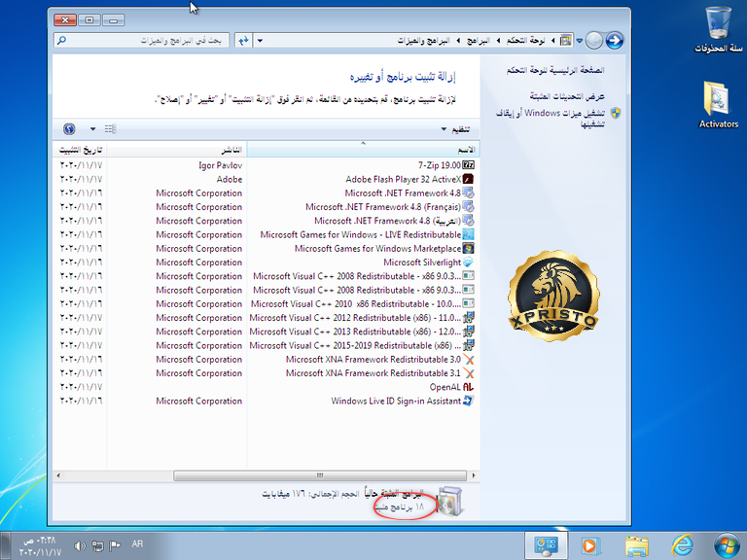Sort by الاسم name column header

click(x=363, y=150)
